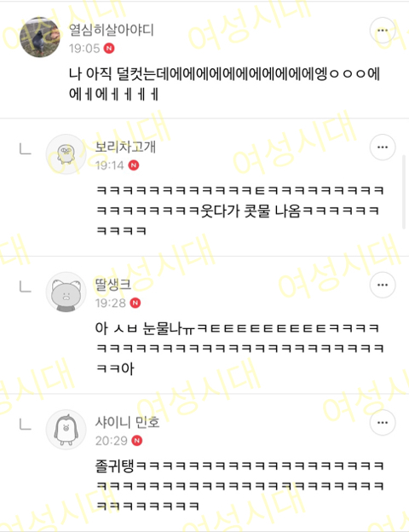Open 보리차고개's duck avatar
Image resolution: width=409 pixels, height=532 pixels.
[66, 154]
